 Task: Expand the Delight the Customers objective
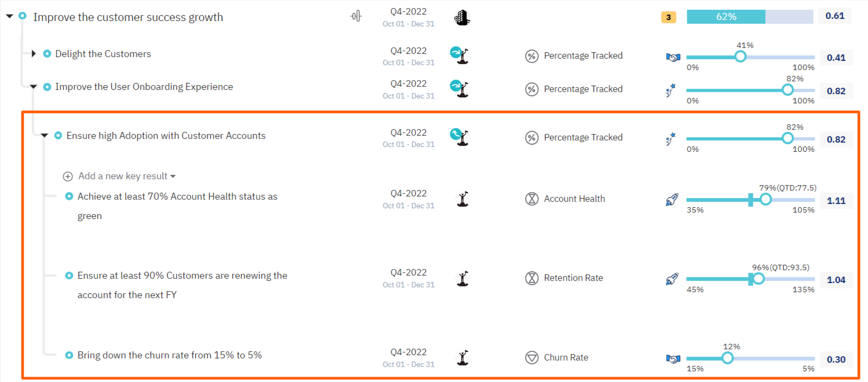click(x=33, y=54)
